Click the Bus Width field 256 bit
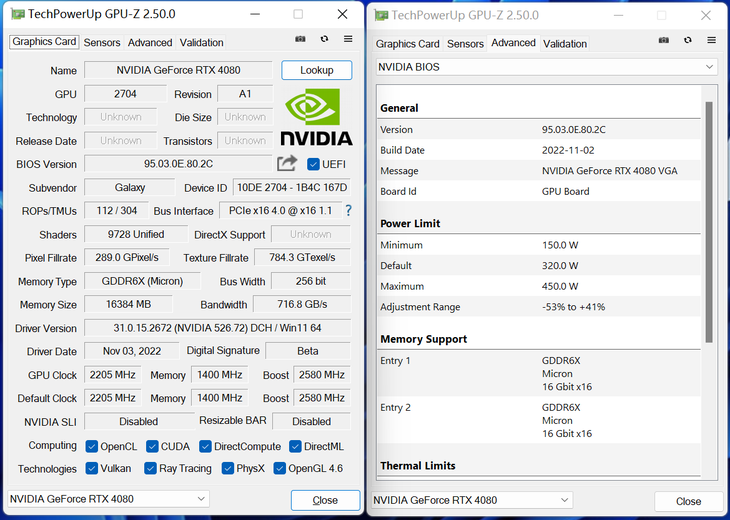Viewport: 730px width, 520px height. [x=311, y=281]
